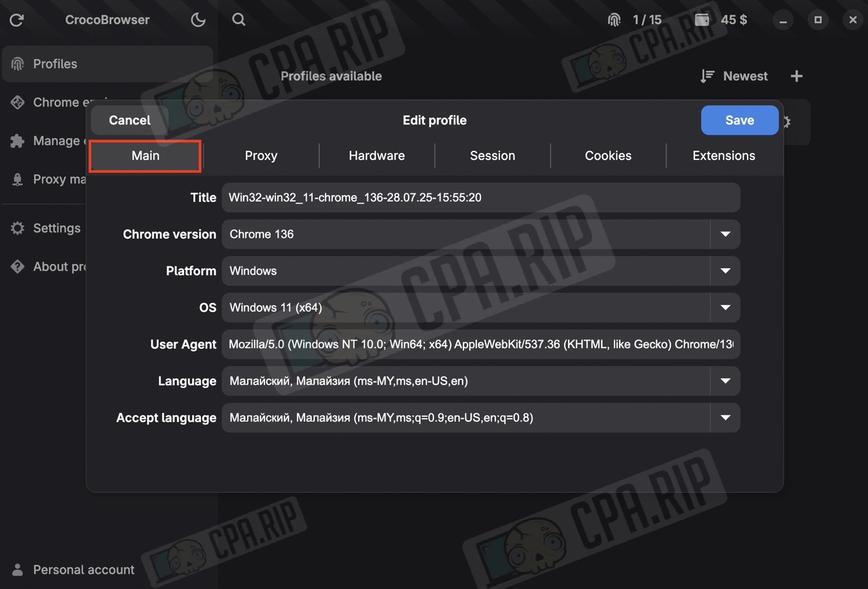Viewport: 868px width, 589px height.
Task: Switch to the Hardware tab
Action: (377, 156)
